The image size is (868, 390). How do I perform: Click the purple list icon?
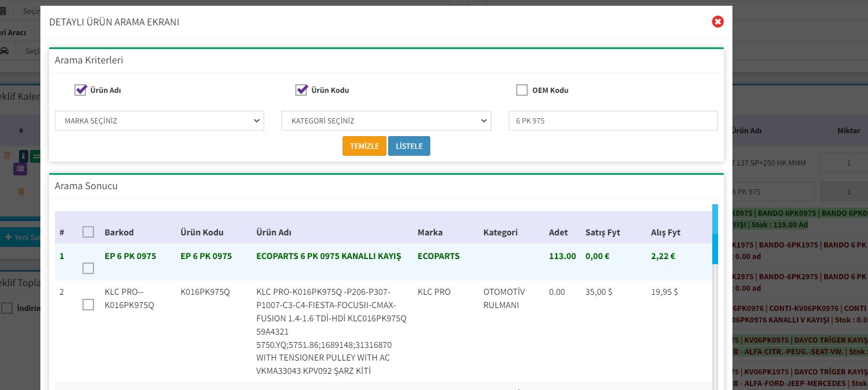(20, 168)
